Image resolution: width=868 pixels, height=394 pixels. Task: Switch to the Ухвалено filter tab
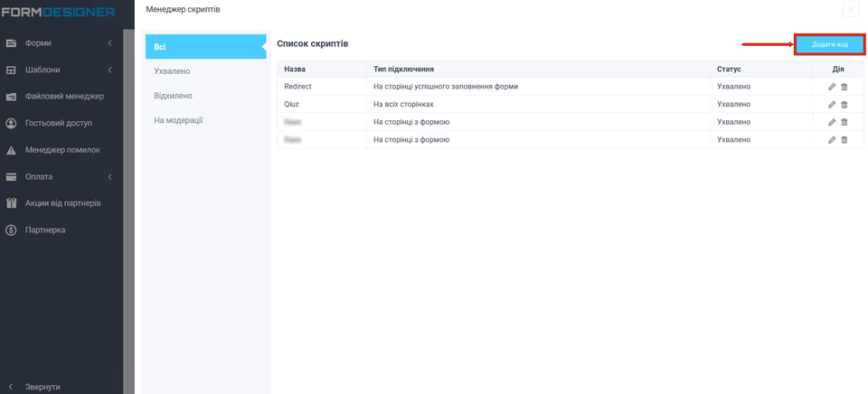click(x=173, y=70)
